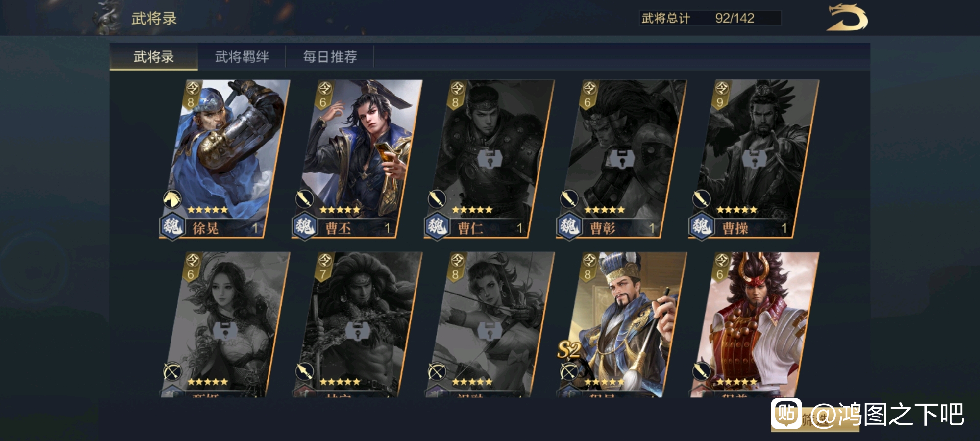Click the 令 8 cost badge on 徐晃
Screen dimensions: 980x441
pos(192,94)
